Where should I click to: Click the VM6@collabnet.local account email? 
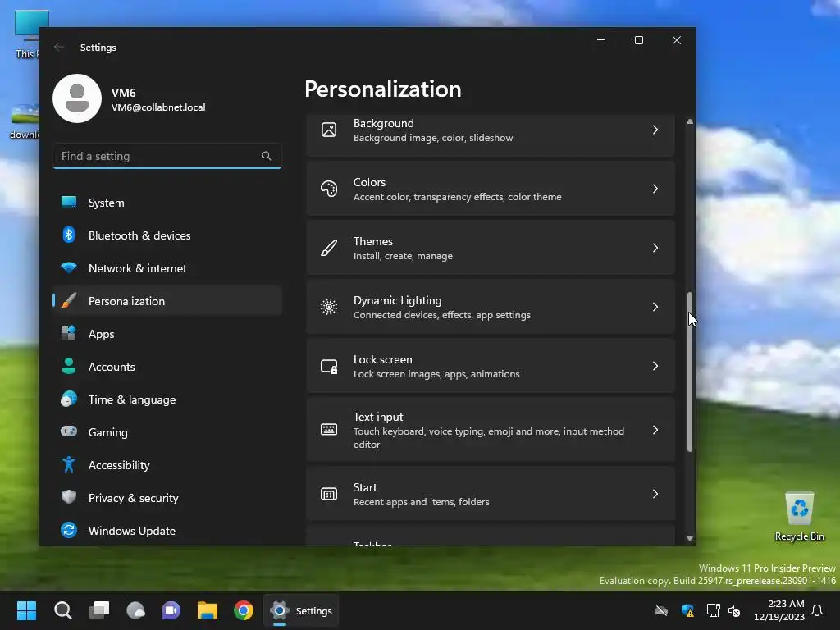pos(158,107)
